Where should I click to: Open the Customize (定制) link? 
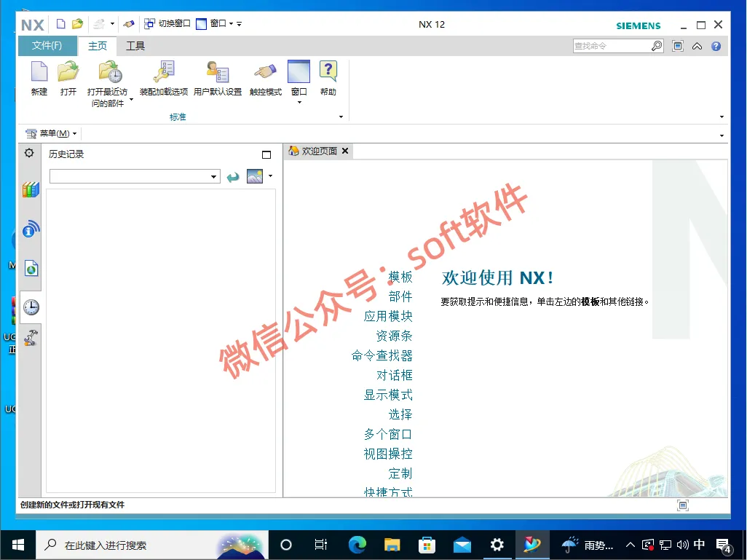tap(400, 473)
